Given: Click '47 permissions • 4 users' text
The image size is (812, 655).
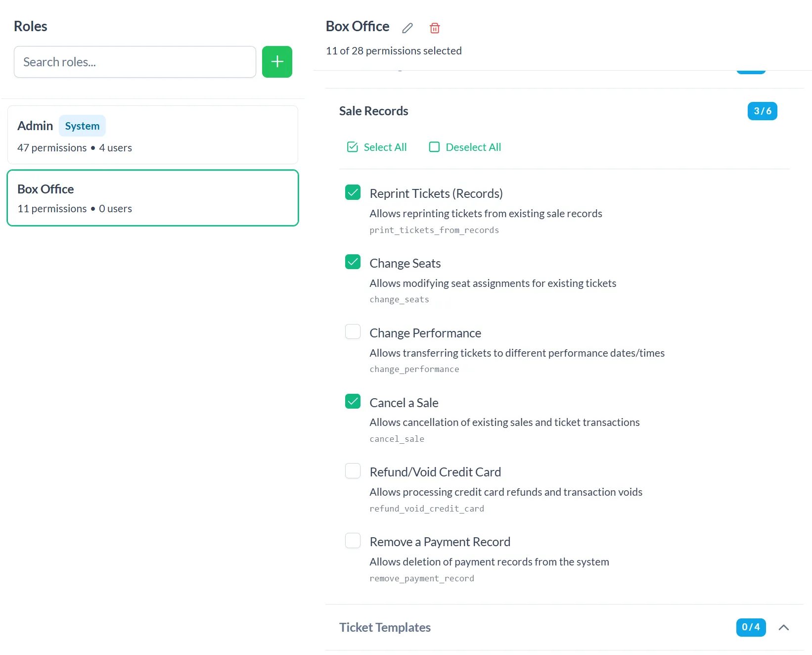Looking at the screenshot, I should pyautogui.click(x=75, y=148).
